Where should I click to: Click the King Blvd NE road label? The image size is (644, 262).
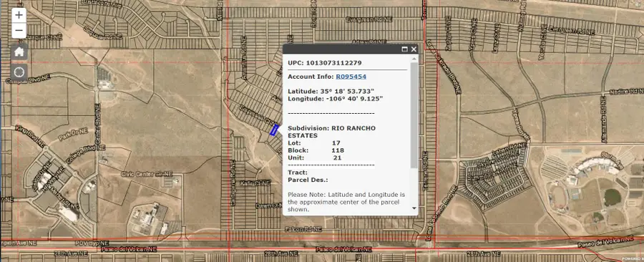29,136
